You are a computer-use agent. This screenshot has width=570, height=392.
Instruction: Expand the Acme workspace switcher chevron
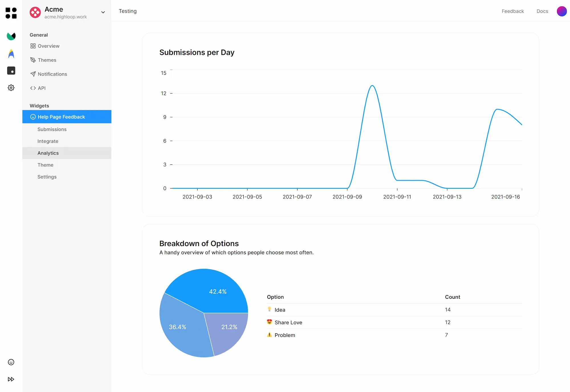tap(103, 12)
